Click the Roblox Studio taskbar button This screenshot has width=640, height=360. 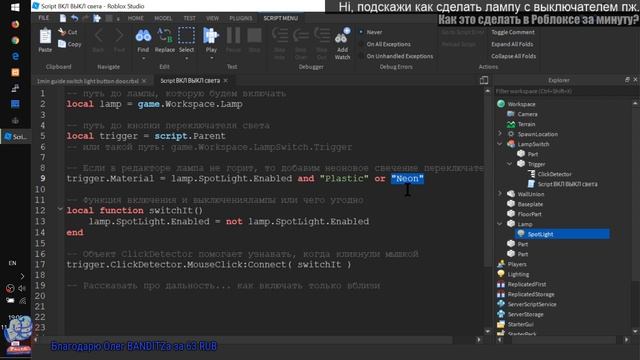point(15,137)
